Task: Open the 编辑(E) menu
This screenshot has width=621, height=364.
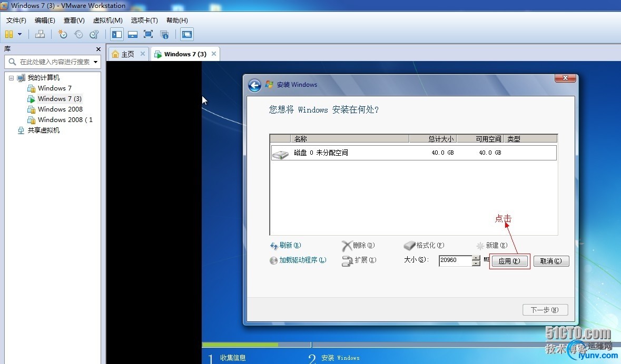Action: coord(45,20)
